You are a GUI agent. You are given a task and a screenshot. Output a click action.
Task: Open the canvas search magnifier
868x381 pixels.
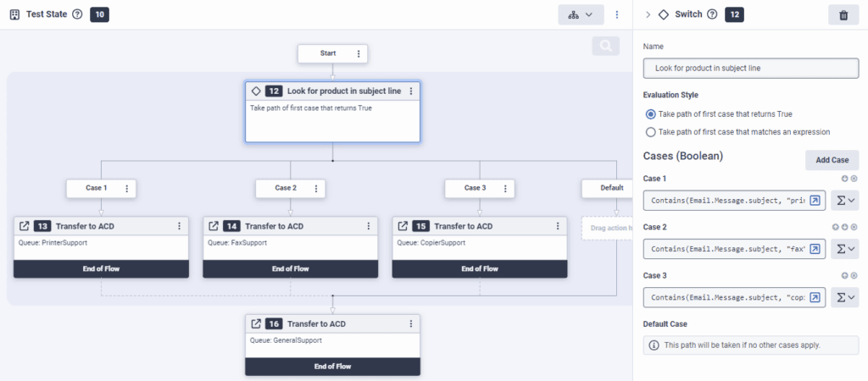[x=605, y=47]
